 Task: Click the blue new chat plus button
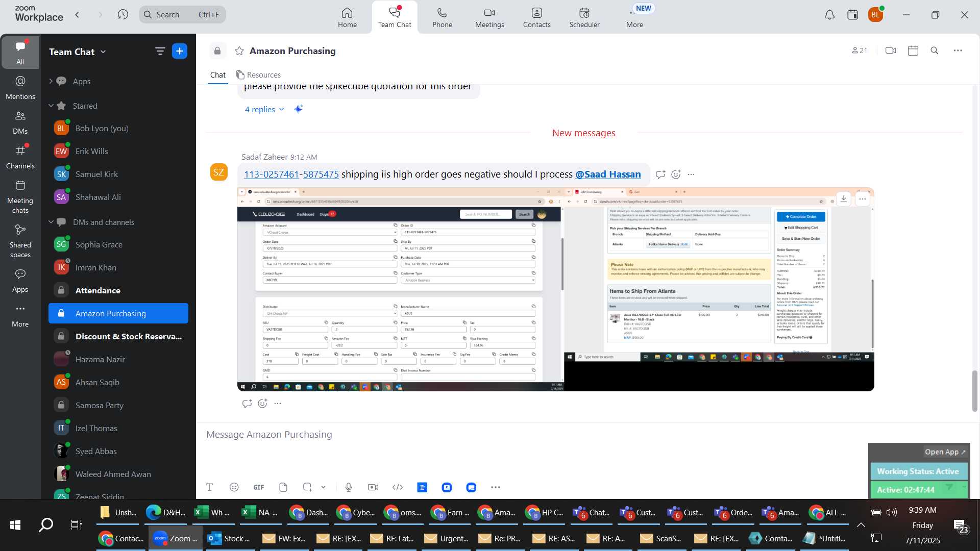[x=180, y=51]
